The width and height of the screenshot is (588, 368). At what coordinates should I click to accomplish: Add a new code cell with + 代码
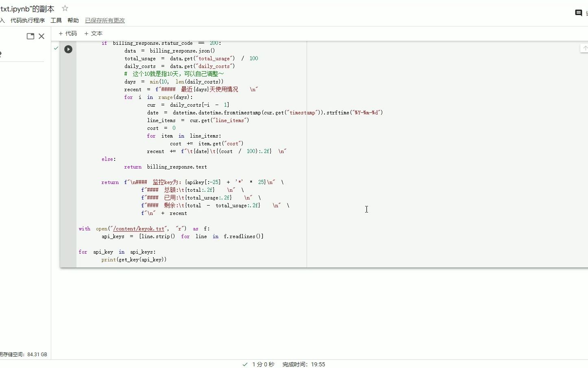point(68,33)
